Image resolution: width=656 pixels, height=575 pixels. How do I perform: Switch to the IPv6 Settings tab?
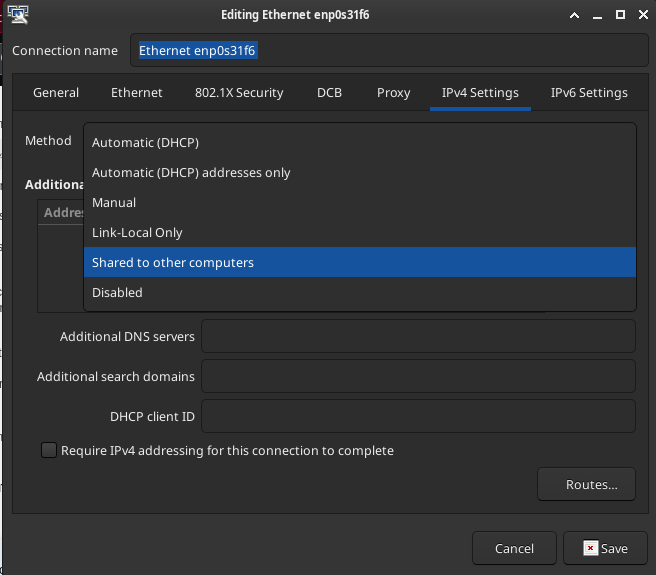click(x=589, y=92)
